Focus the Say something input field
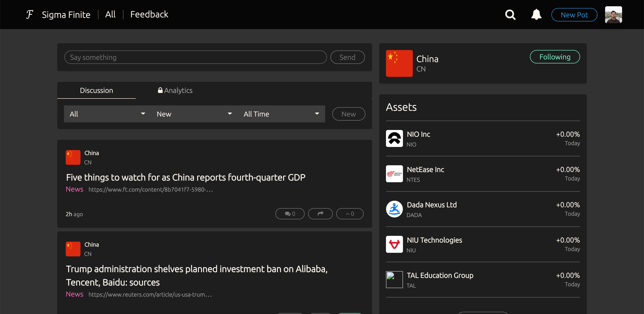 pos(195,57)
